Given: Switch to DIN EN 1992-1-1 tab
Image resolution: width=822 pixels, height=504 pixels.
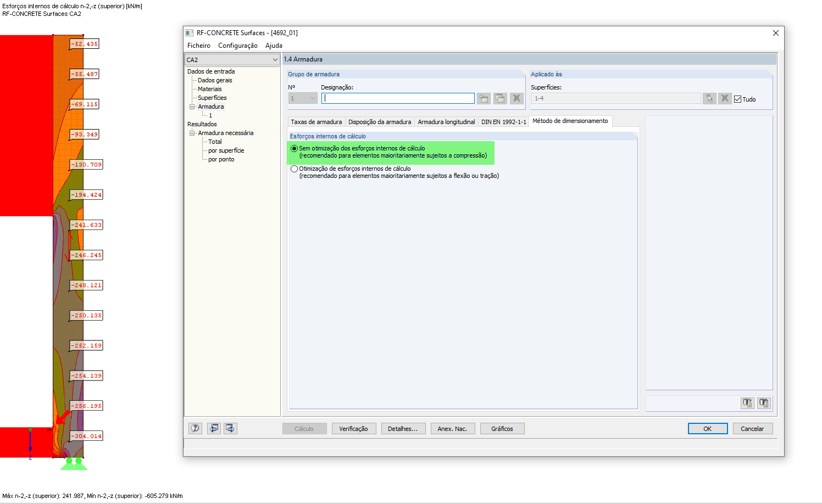Looking at the screenshot, I should [x=504, y=122].
